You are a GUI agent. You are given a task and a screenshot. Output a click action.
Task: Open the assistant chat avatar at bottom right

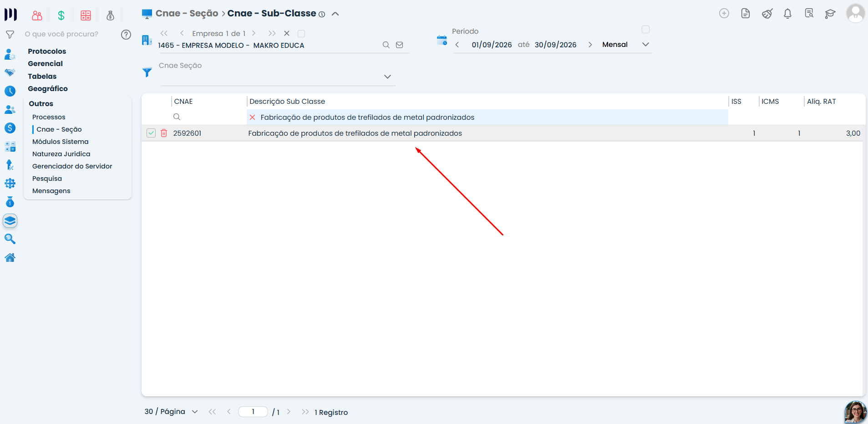click(856, 412)
